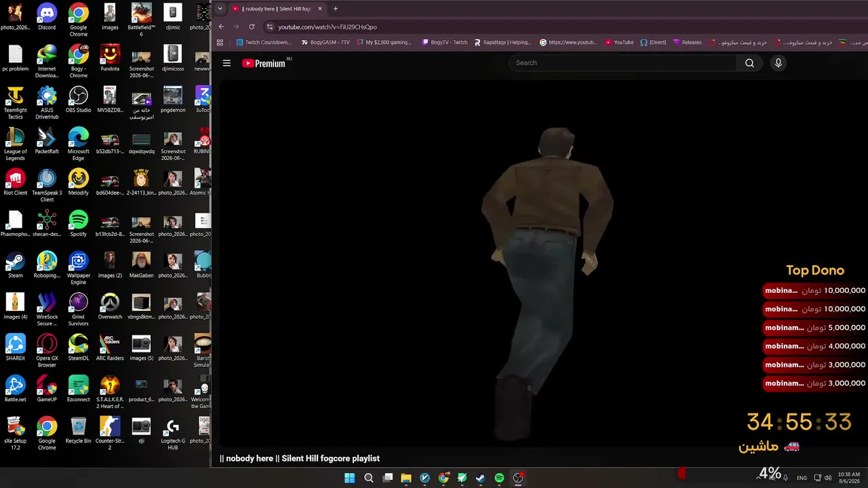This screenshot has height=488, width=868.
Task: Open a new Chrome tab
Action: pos(335,9)
